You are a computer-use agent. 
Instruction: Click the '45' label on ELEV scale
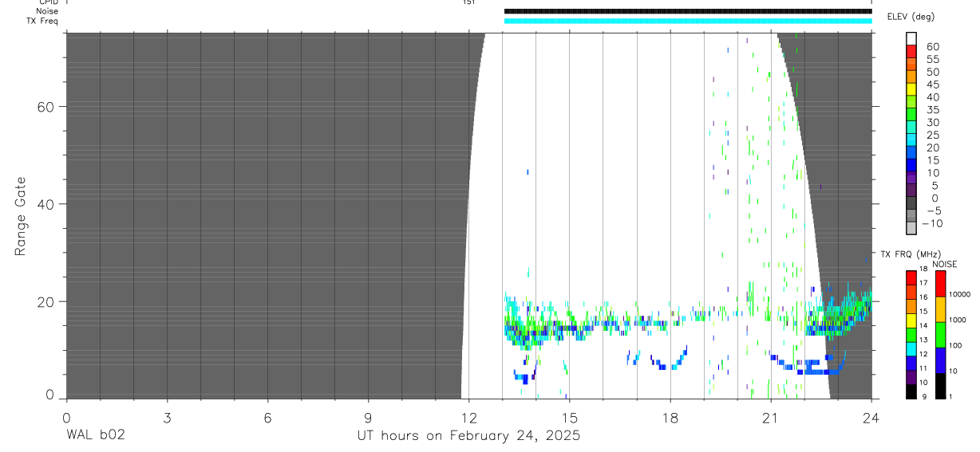coord(932,85)
